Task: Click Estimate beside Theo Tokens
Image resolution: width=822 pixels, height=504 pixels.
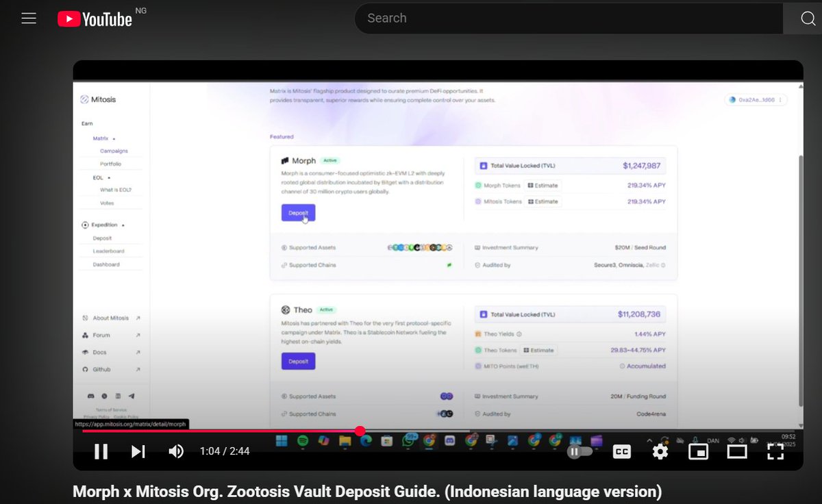Action: (x=538, y=350)
